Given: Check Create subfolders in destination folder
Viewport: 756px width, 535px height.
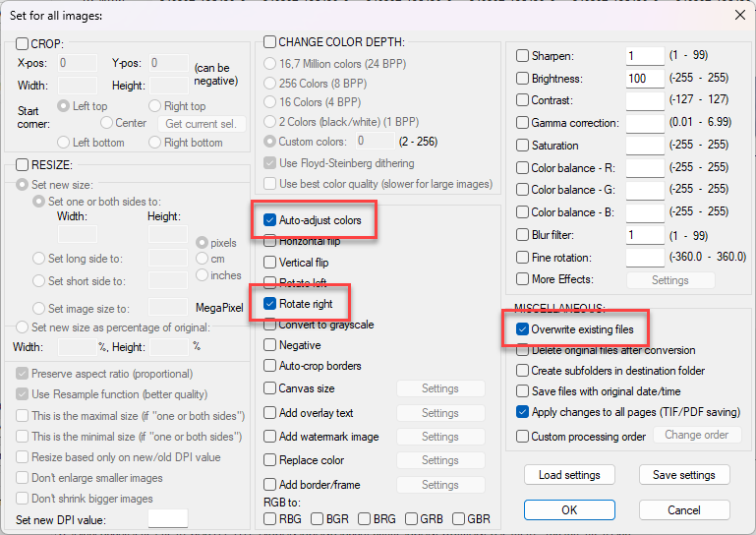Looking at the screenshot, I should pos(523,371).
